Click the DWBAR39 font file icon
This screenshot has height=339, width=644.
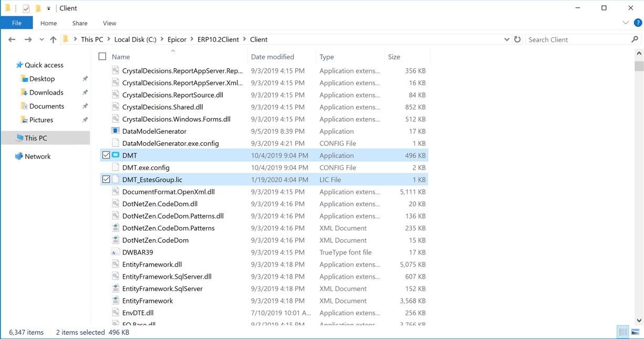tap(116, 252)
